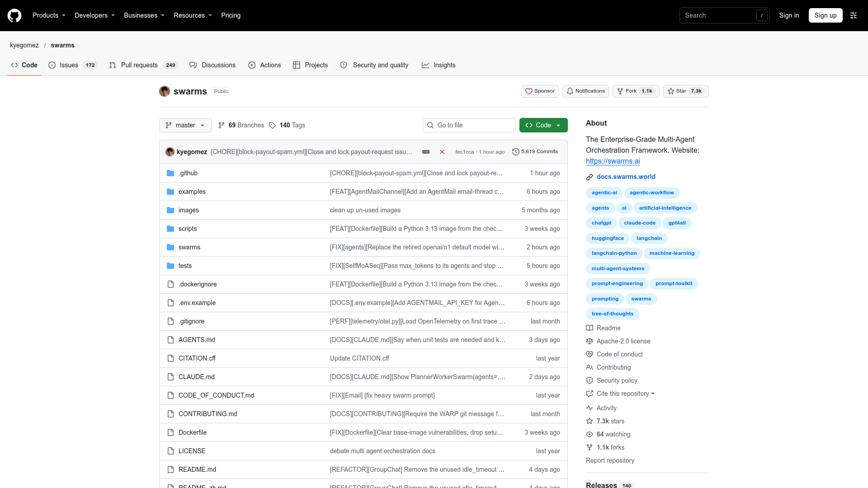The height and width of the screenshot is (488, 868).
Task: Open the docs.swarms.world link
Action: click(626, 177)
